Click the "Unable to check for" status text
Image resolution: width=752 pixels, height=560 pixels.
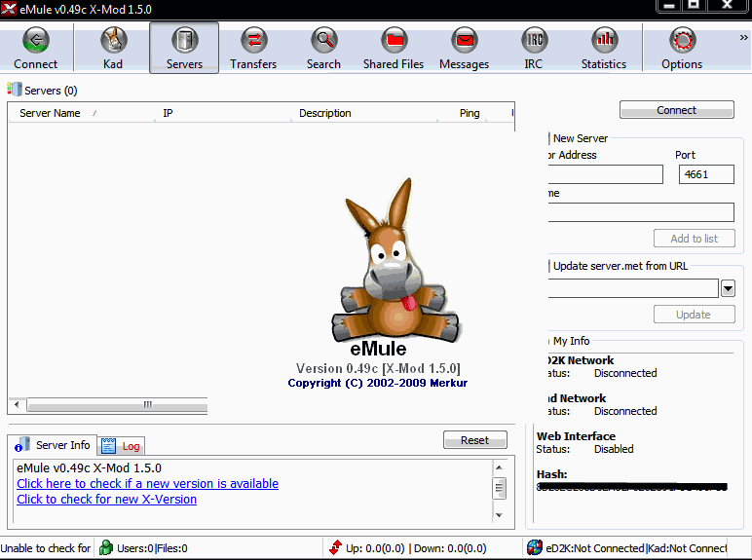pos(46,548)
